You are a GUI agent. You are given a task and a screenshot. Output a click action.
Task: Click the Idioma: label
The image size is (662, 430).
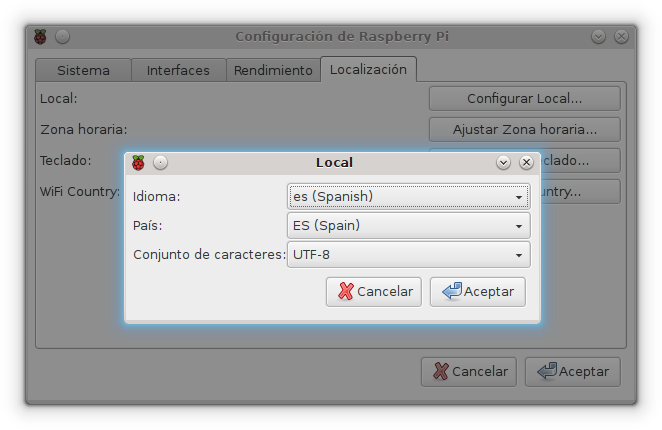point(157,197)
